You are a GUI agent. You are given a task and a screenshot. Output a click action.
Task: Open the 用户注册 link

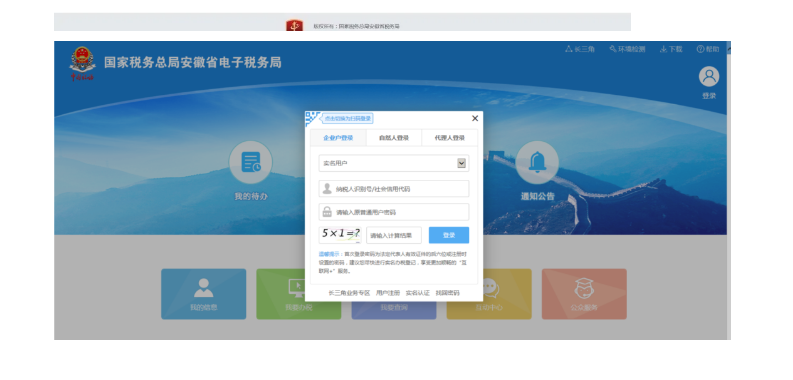388,293
